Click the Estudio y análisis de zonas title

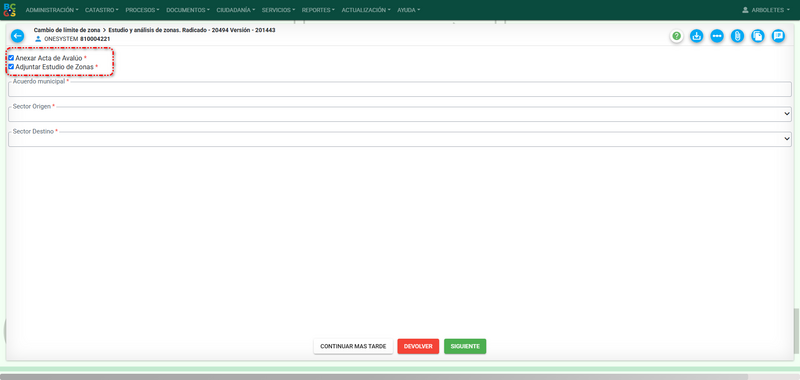coord(144,30)
